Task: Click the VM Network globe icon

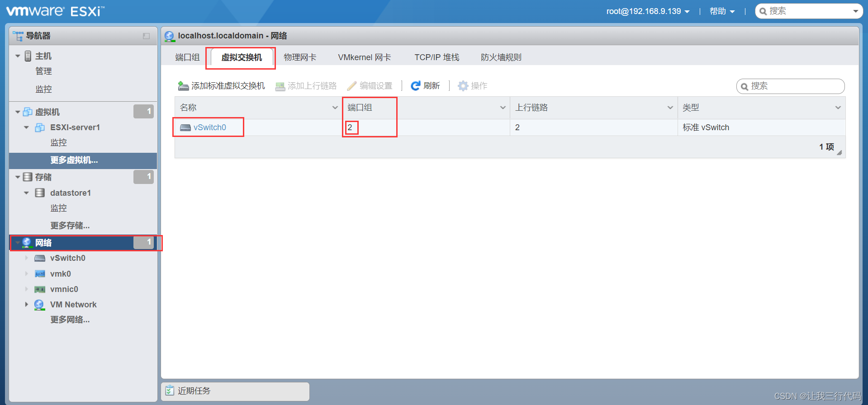Action: click(39, 305)
